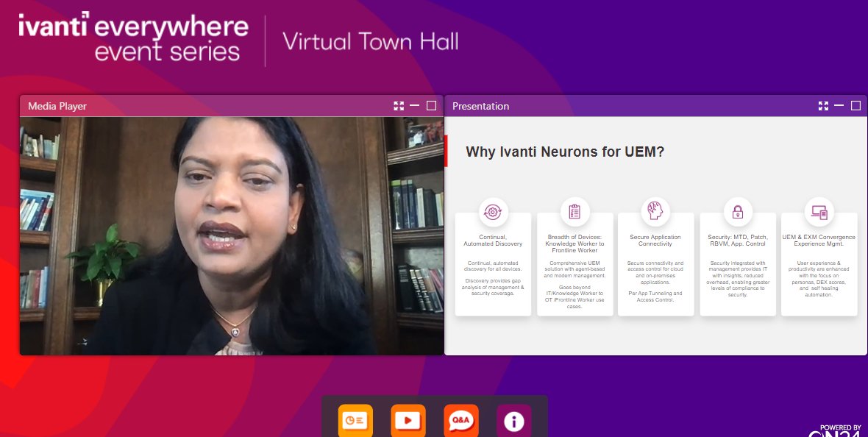Viewport: 868px width, 437px height.
Task: Open the Q&A dock icon
Action: coord(461,420)
